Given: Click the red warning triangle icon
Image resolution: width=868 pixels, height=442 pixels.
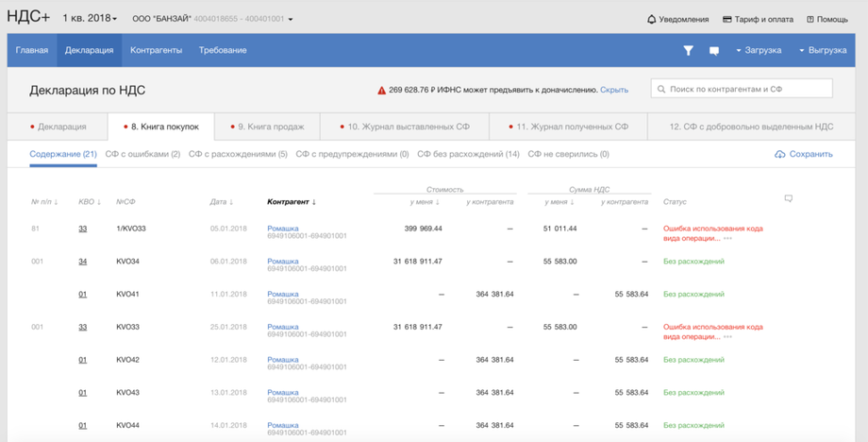Looking at the screenshot, I should [381, 91].
